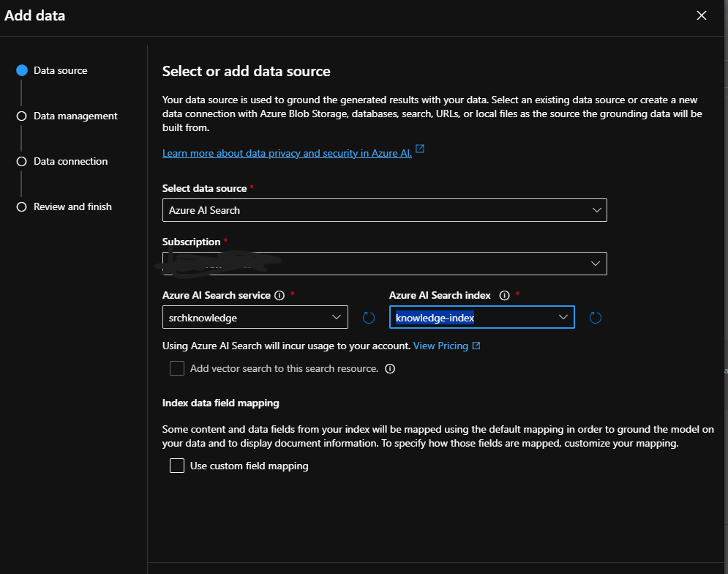Click the Azure AI Search index label

point(440,295)
